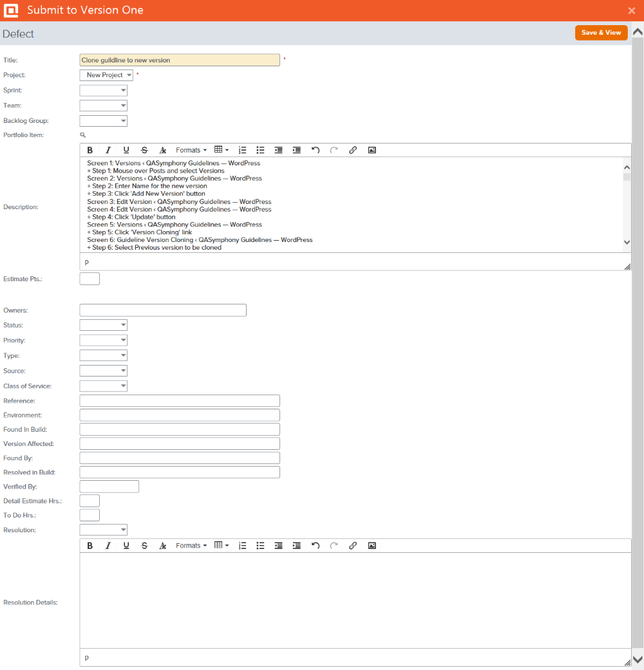Image resolution: width=644 pixels, height=670 pixels.
Task: Increase indent in the Description editor
Action: pos(296,150)
